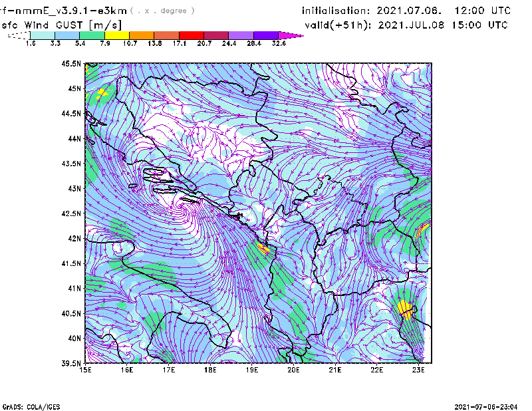The width and height of the screenshot is (532, 411).
Task: Click the 21E longitude label
Action: (335, 370)
